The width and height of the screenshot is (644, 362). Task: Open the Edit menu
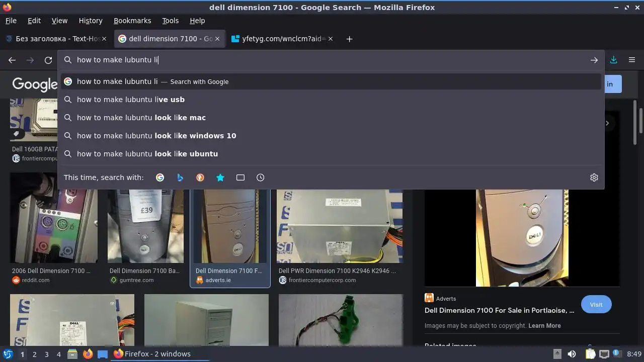[x=34, y=21]
